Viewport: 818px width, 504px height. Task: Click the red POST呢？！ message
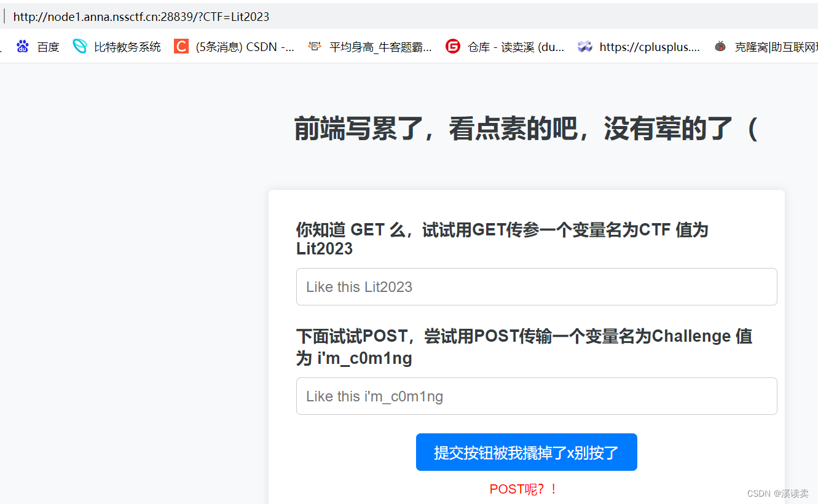click(x=524, y=489)
